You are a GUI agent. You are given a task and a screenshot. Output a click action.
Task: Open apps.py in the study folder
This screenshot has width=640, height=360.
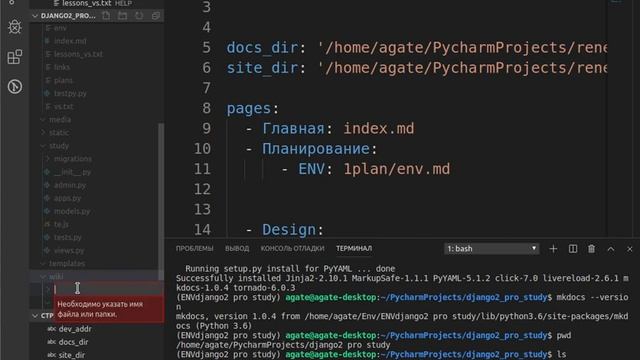(67, 198)
